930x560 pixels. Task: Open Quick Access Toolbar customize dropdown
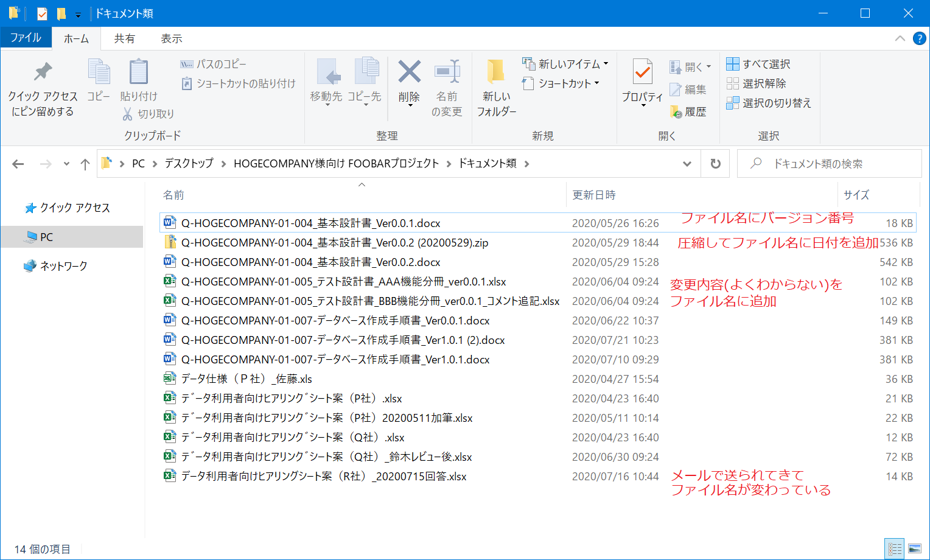point(78,15)
